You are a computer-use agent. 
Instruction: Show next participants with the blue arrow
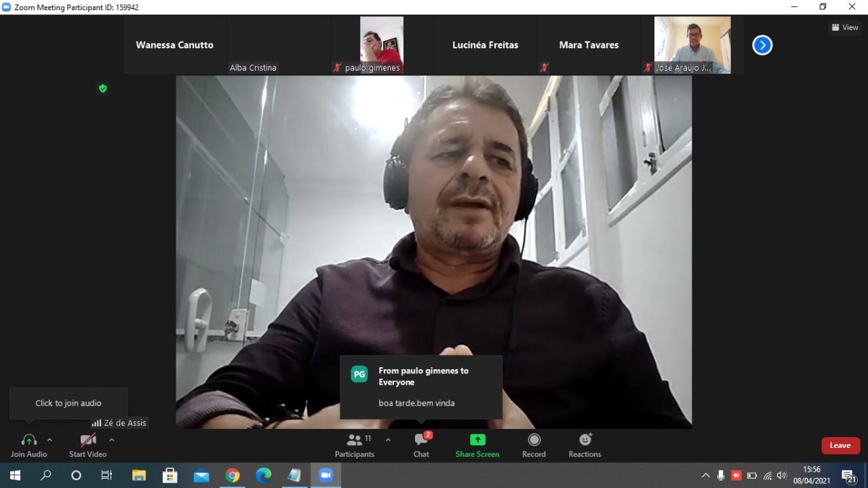point(762,45)
